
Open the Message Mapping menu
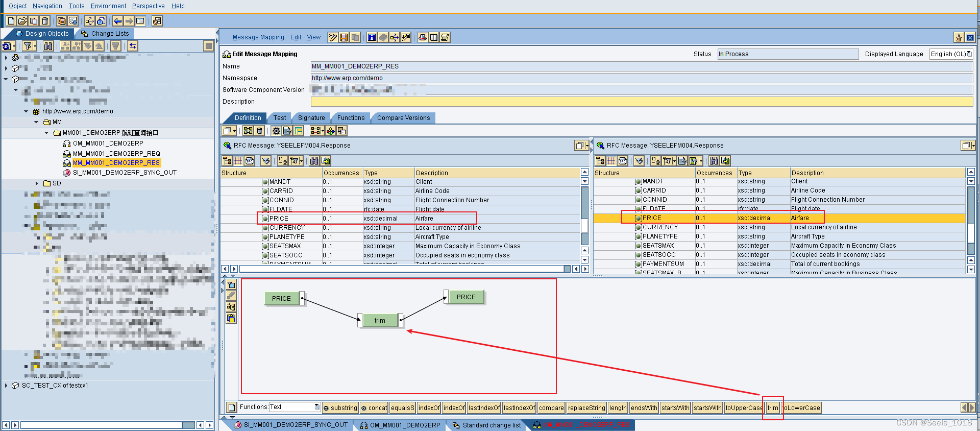258,37
